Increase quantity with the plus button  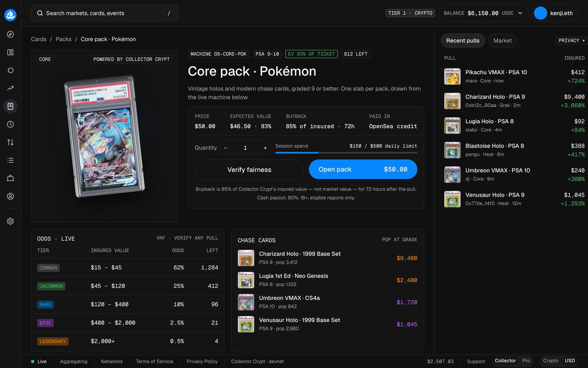coord(265,148)
